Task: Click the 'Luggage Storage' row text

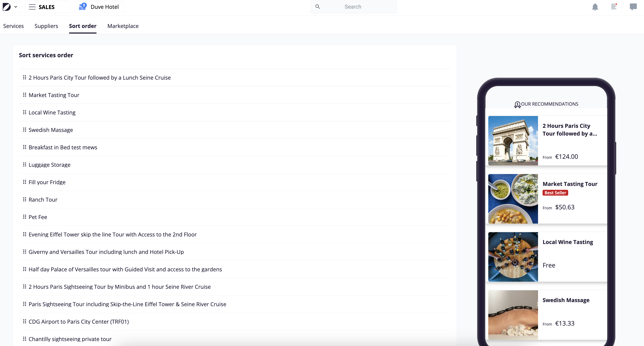Action: coord(50,165)
